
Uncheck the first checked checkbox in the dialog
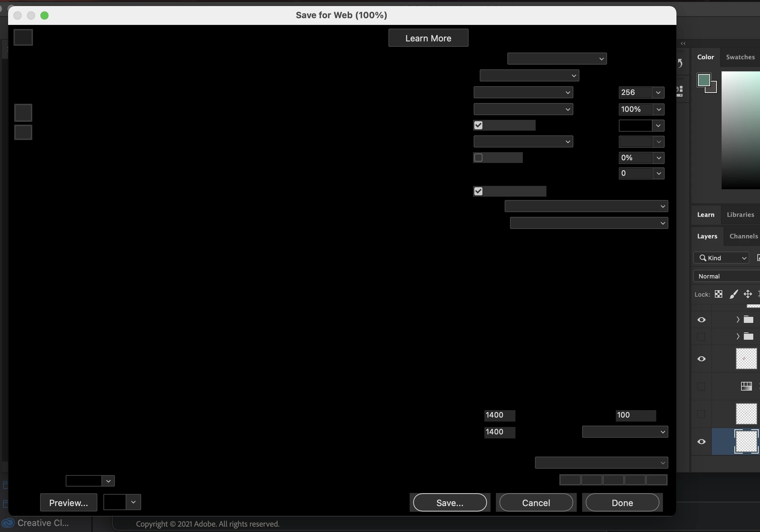pyautogui.click(x=478, y=125)
